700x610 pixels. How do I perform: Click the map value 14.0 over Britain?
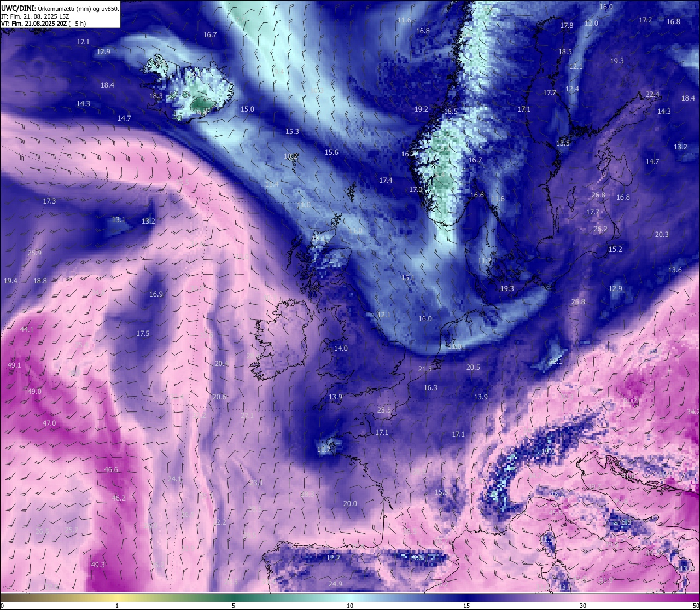click(x=341, y=348)
